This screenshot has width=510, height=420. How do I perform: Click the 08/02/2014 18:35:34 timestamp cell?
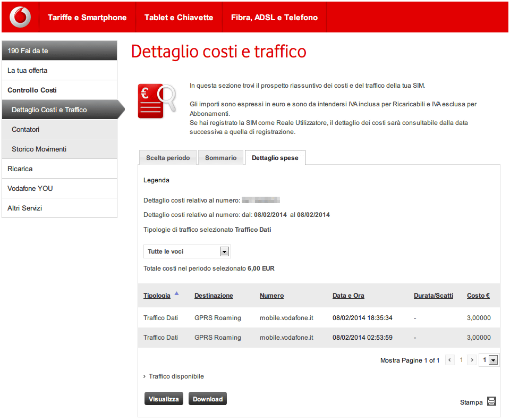362,318
